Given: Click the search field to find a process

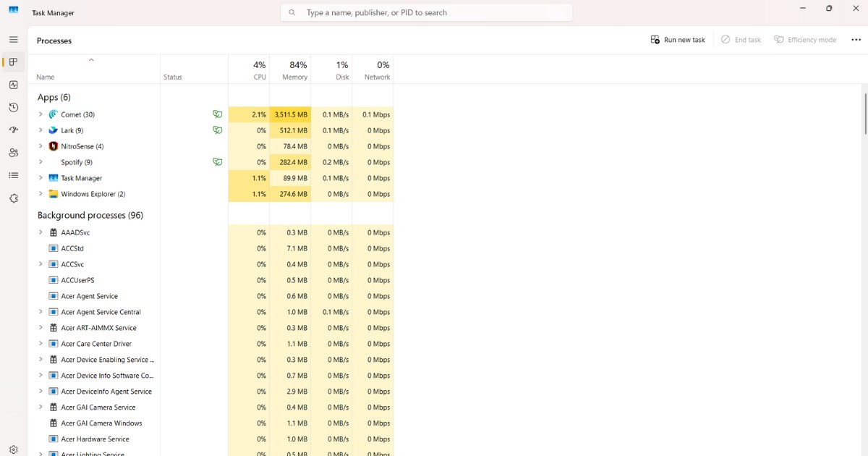Looking at the screenshot, I should [427, 12].
